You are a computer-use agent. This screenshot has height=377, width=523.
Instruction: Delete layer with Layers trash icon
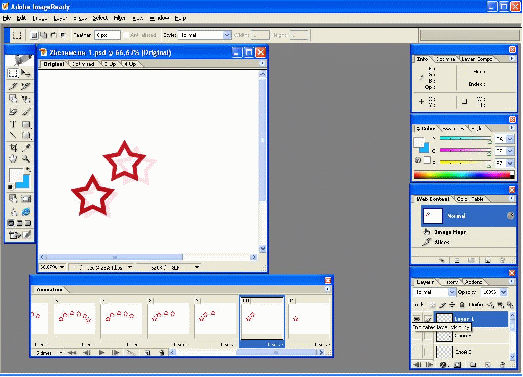tap(502, 365)
